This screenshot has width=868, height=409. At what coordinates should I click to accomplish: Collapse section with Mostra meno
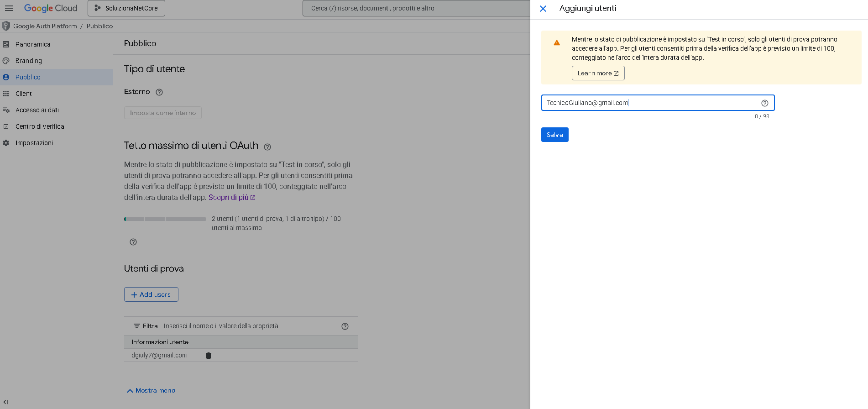tap(151, 391)
